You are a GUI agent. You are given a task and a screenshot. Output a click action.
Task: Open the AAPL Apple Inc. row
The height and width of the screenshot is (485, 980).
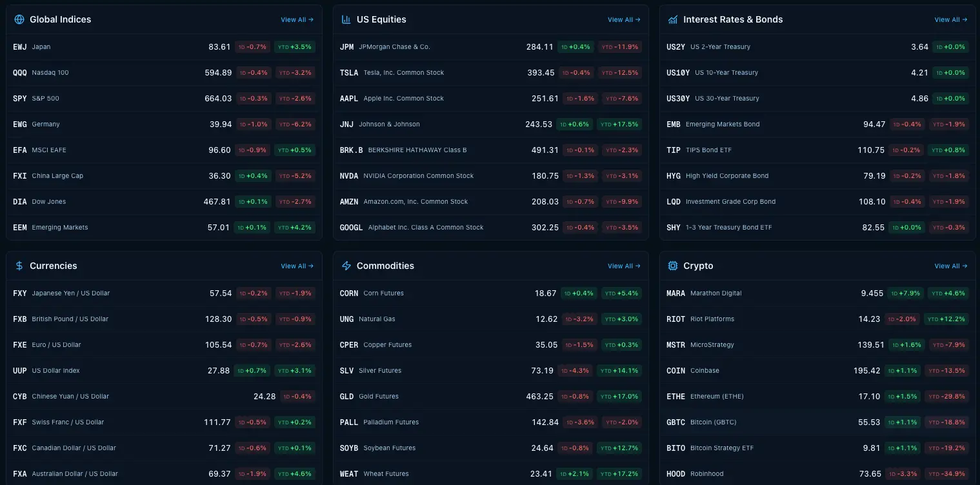491,99
